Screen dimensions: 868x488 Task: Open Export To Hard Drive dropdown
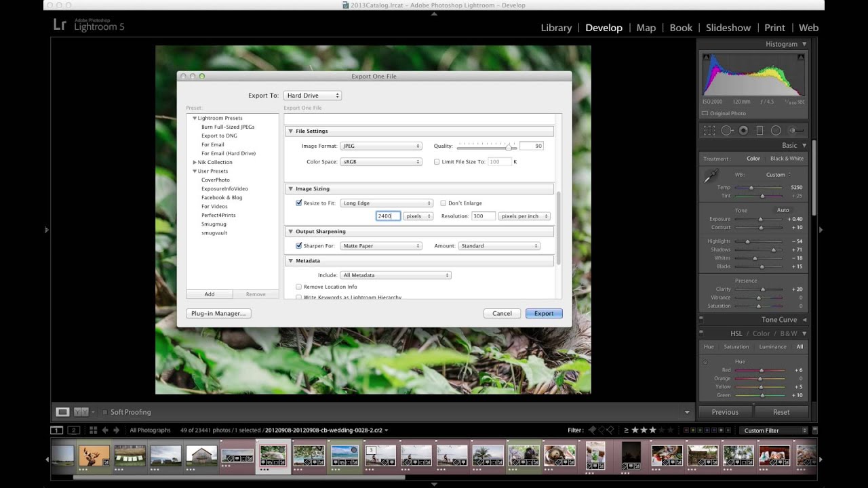pos(313,96)
